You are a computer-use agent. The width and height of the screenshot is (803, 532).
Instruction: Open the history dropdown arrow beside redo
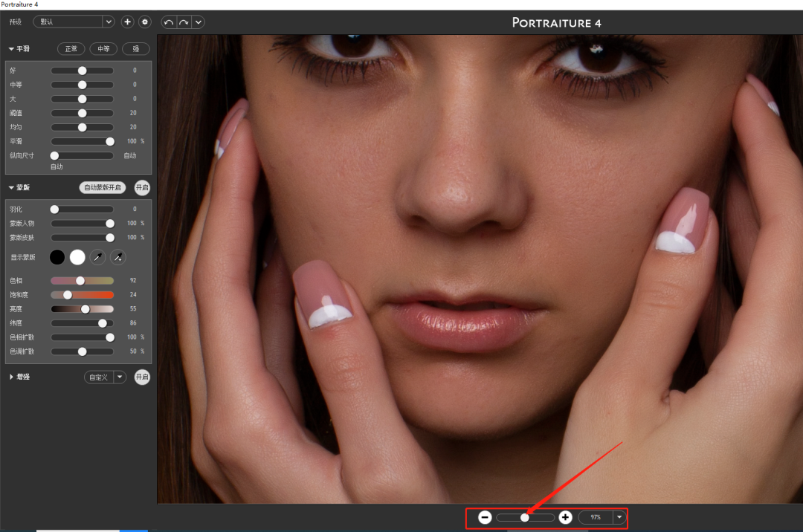pos(199,22)
